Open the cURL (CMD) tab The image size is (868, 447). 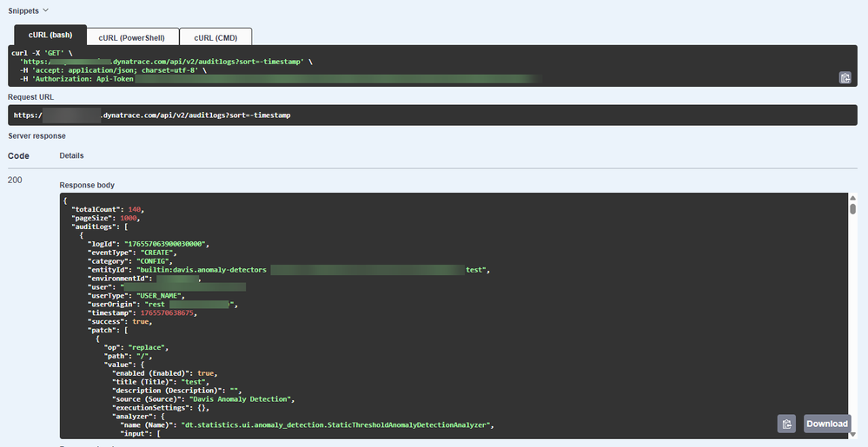point(215,36)
